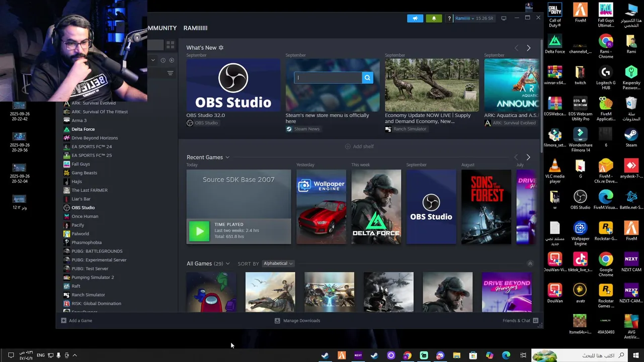Select Arma 3 in library list
The image size is (644, 362).
[79, 121]
